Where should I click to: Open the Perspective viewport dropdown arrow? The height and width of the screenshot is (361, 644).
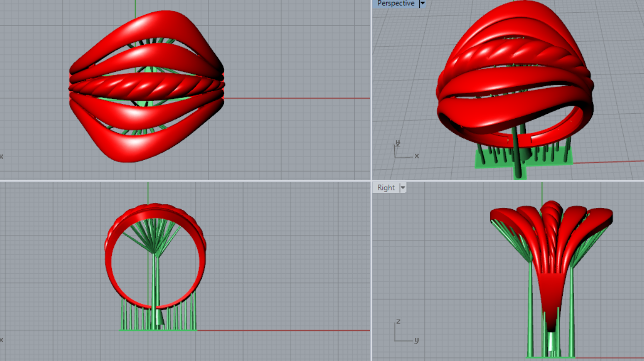click(422, 3)
